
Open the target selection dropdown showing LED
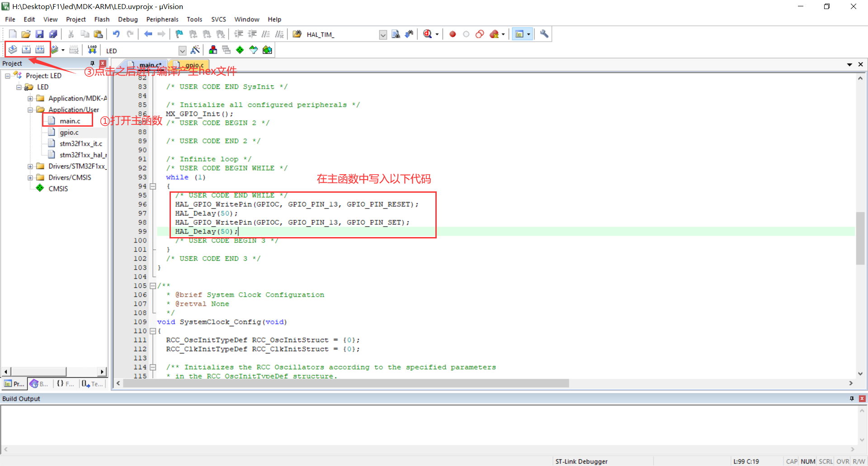click(x=182, y=50)
